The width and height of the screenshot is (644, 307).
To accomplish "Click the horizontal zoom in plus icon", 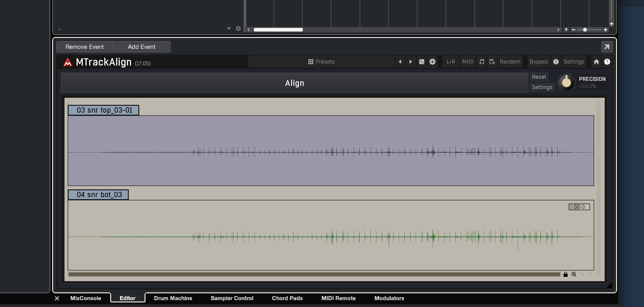I will click(606, 30).
